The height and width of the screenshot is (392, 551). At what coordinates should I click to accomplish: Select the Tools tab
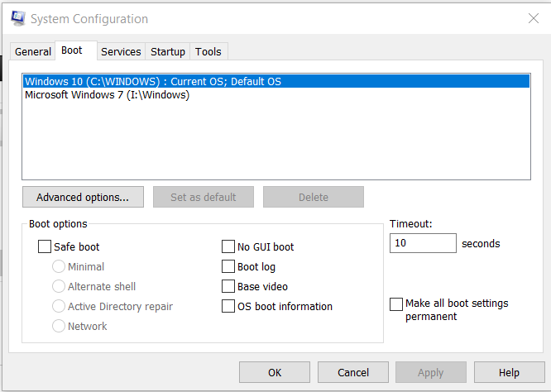[208, 51]
